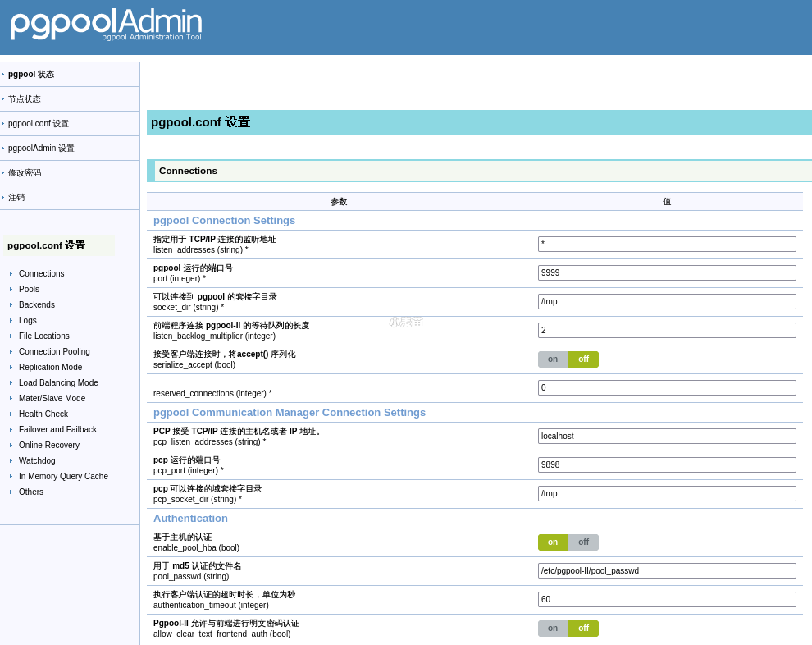Click the pgpool Connection Settings heading
The image size is (812, 645).
point(224,221)
